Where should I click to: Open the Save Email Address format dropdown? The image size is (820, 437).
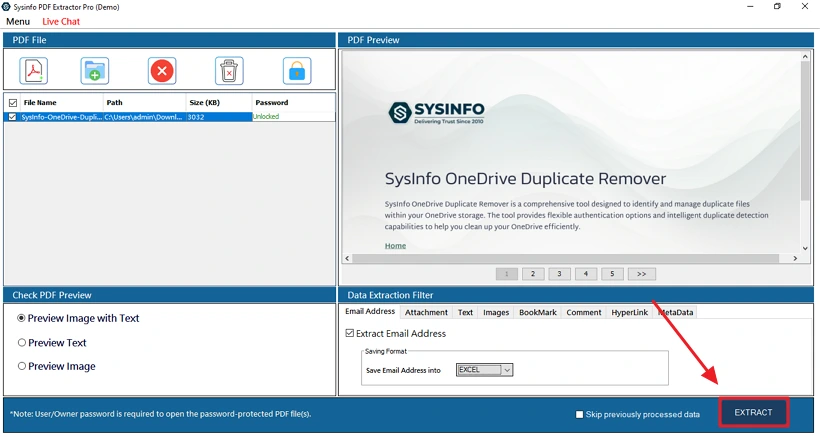click(506, 370)
